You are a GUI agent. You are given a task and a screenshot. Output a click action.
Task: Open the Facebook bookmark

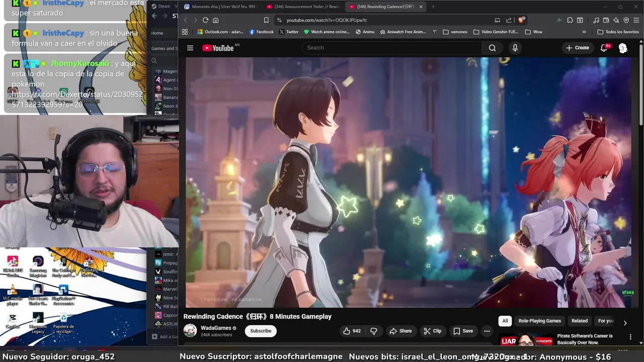pos(262,32)
